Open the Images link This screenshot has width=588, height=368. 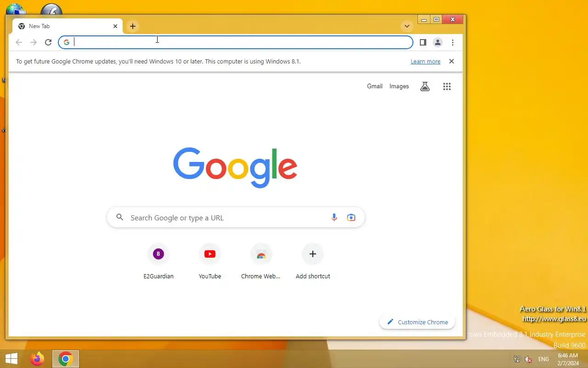pyautogui.click(x=399, y=86)
